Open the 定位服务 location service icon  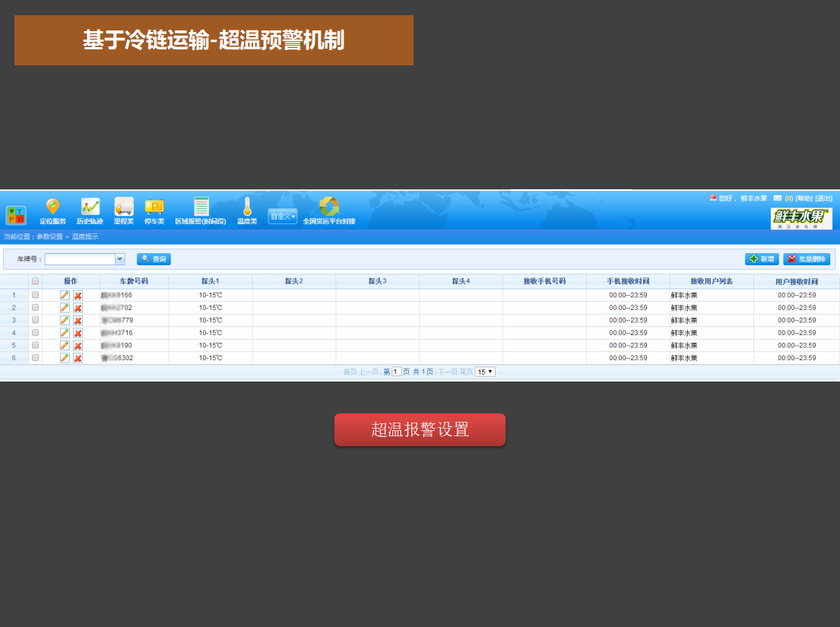[x=52, y=207]
